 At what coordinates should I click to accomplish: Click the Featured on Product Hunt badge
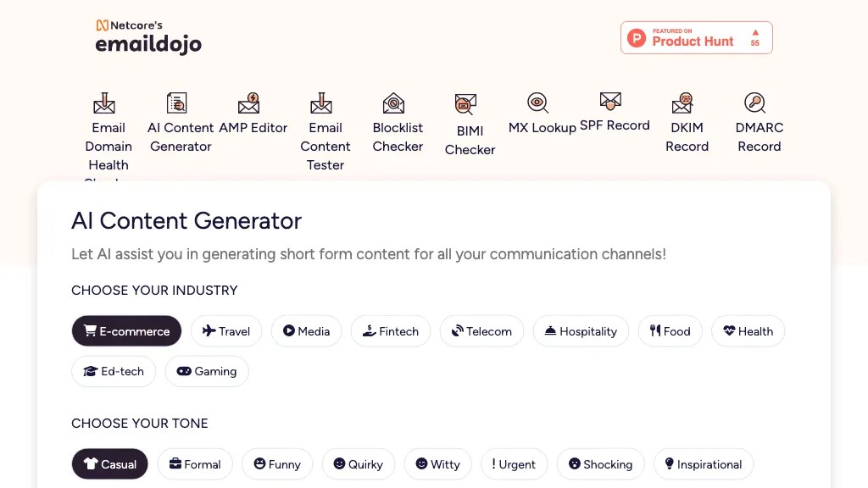point(696,37)
